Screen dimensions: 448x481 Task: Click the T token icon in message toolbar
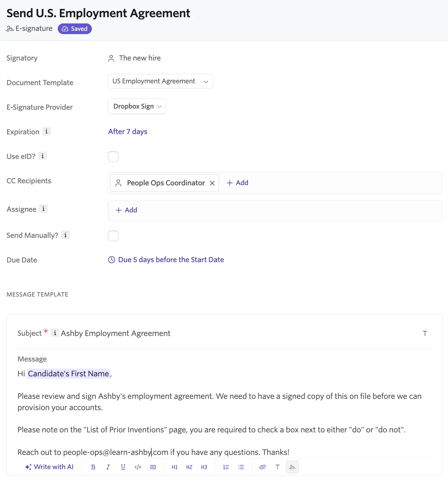pos(278,467)
